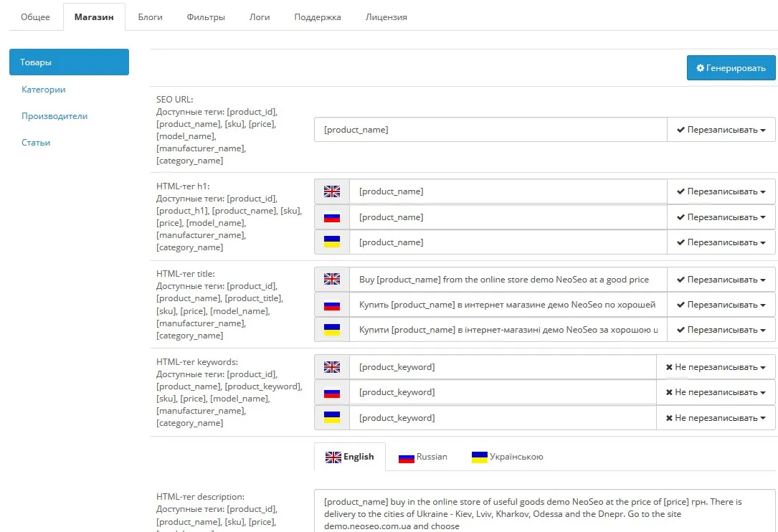Click the Ukrainian flag icon in keywords row
778x532 pixels.
[x=332, y=418]
